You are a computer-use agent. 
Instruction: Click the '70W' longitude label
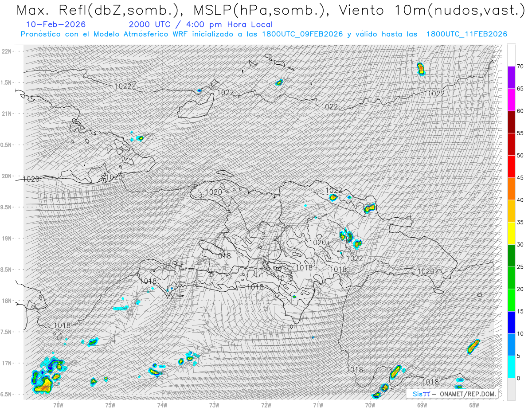tap(370, 405)
